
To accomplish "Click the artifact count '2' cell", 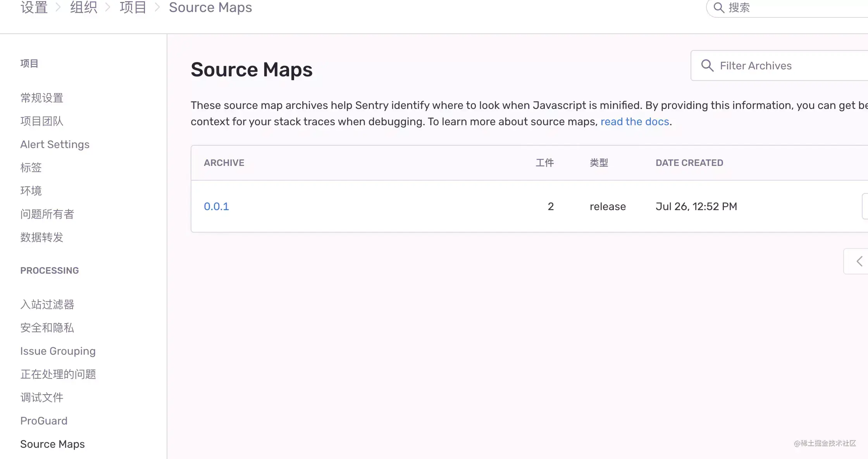I will pos(551,206).
